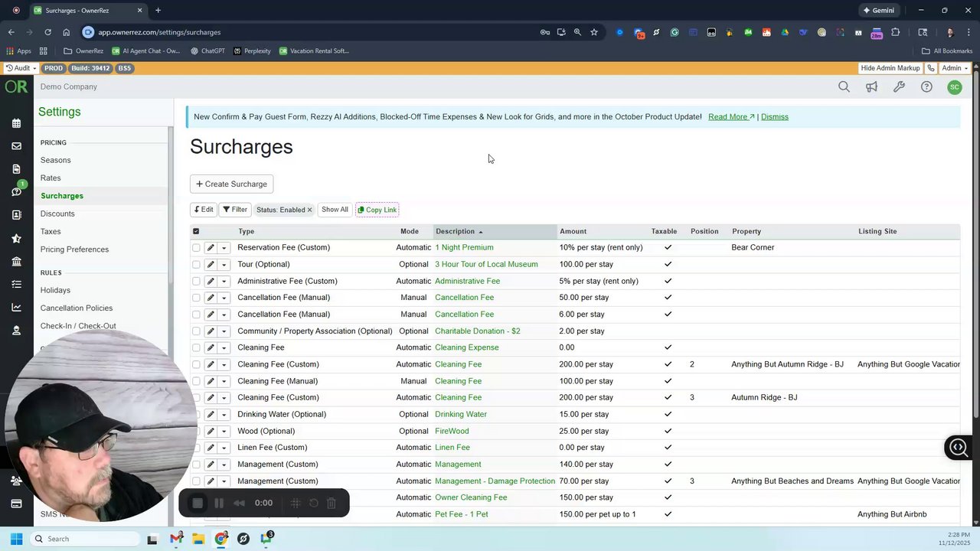Click the green SC user avatar
The height and width of the screenshot is (551, 980).
954,87
